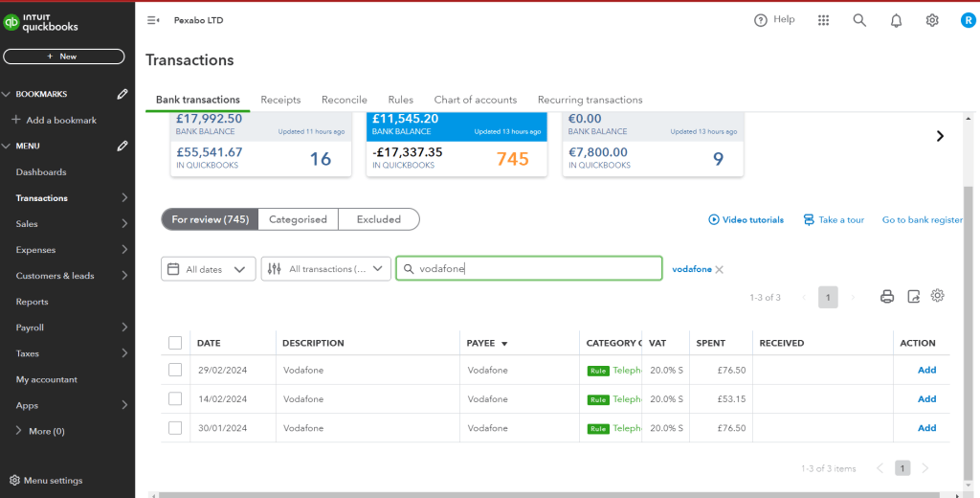
Task: Print the transaction list
Action: click(x=887, y=297)
